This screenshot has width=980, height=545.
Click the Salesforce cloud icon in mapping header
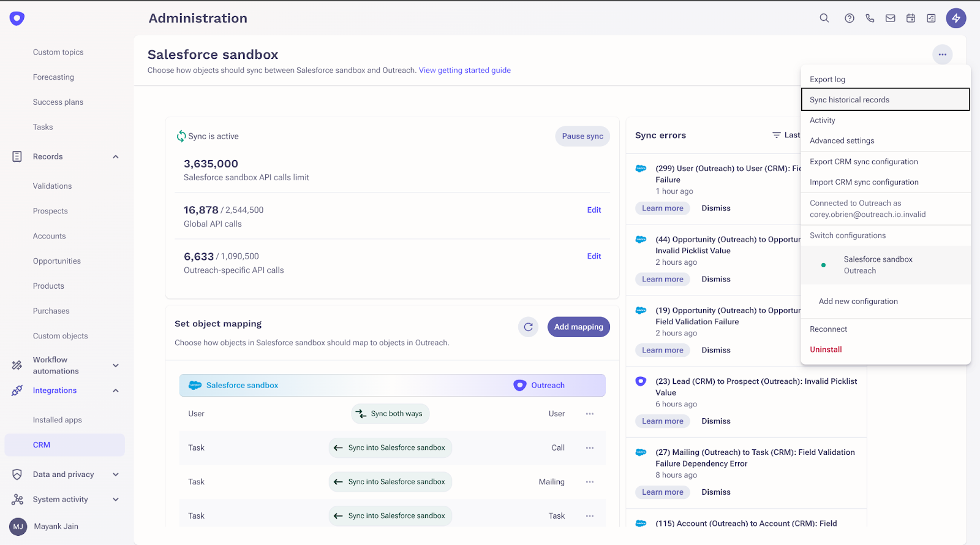pos(195,386)
